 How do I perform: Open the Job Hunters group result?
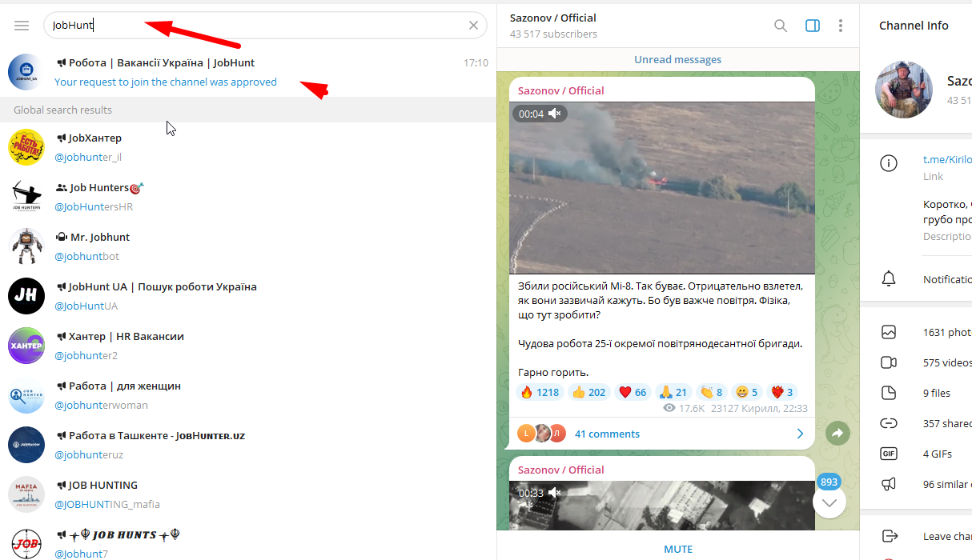point(248,197)
